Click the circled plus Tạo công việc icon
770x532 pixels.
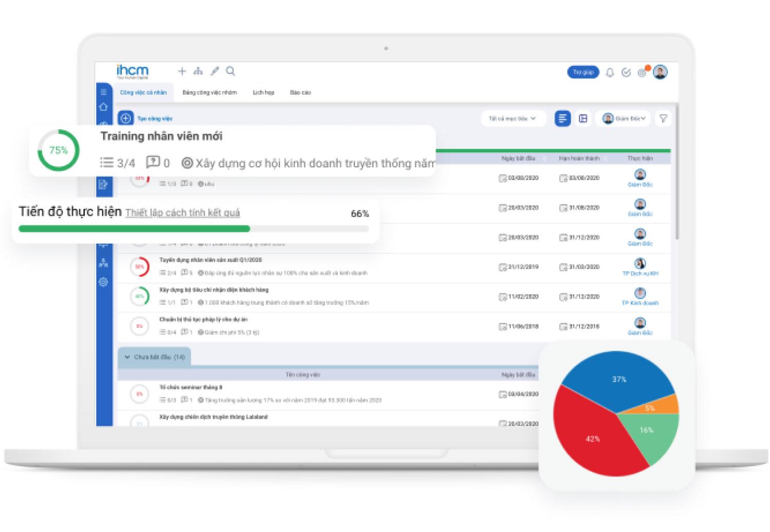click(126, 118)
